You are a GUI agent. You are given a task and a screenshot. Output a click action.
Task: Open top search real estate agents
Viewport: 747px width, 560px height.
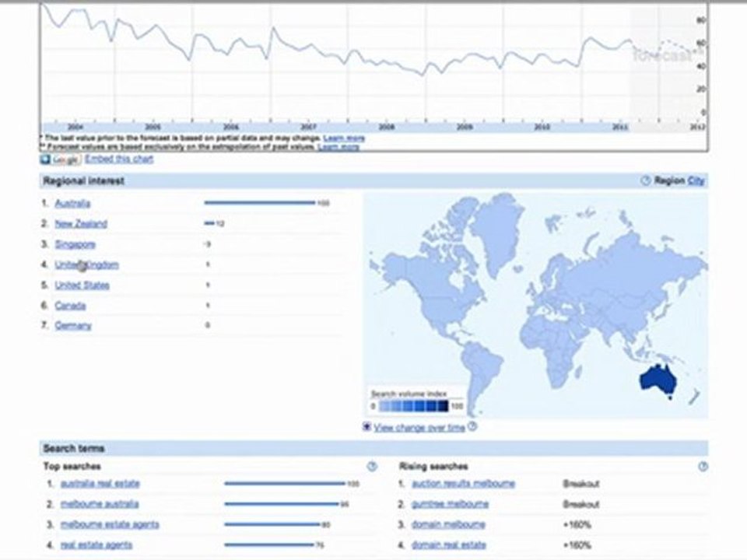[96, 545]
